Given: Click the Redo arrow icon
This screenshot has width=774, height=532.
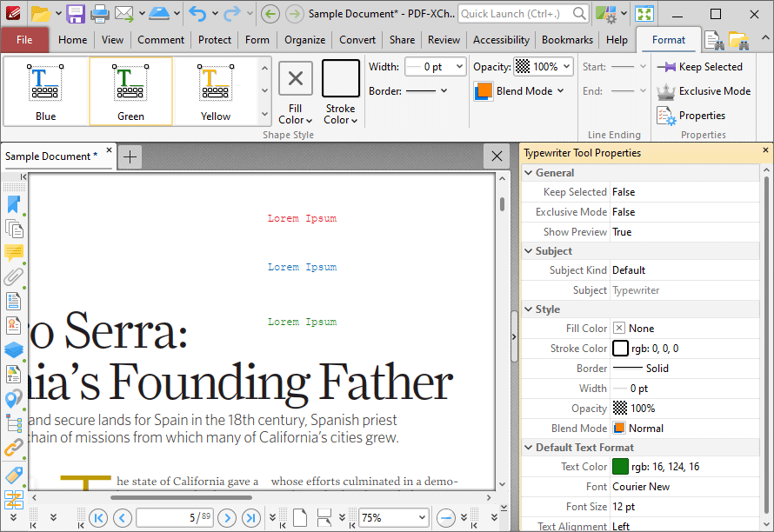Looking at the screenshot, I should [232, 14].
